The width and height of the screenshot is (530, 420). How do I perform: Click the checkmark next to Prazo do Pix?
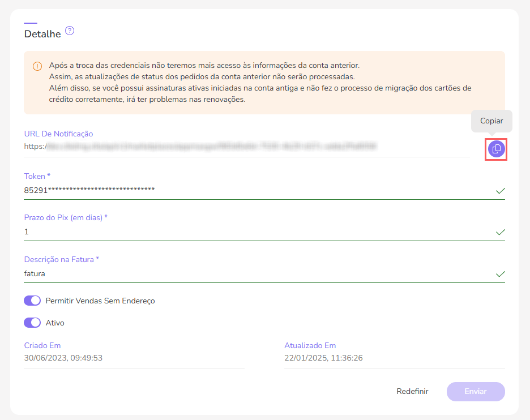(x=500, y=232)
